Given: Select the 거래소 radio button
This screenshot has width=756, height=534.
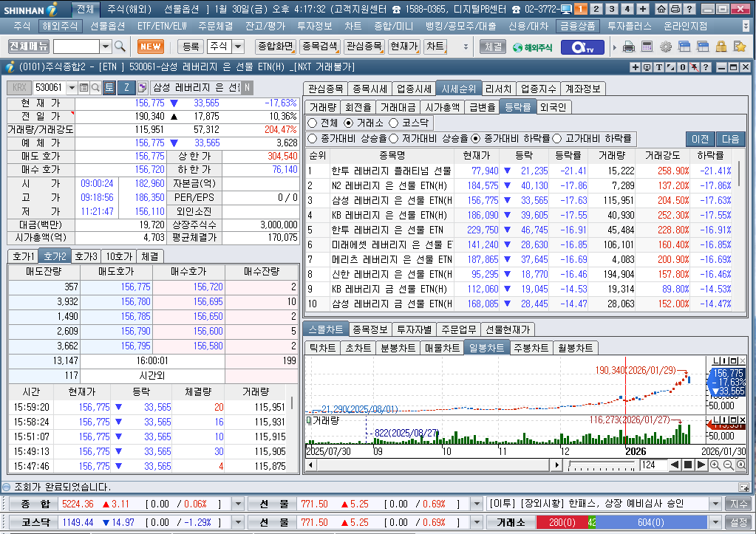Looking at the screenshot, I should pos(348,123).
